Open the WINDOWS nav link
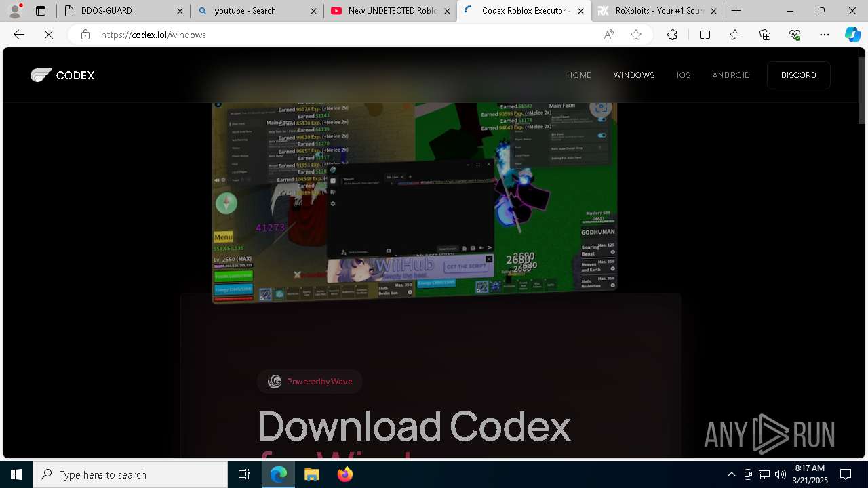Viewport: 868px width, 488px height. click(x=634, y=75)
